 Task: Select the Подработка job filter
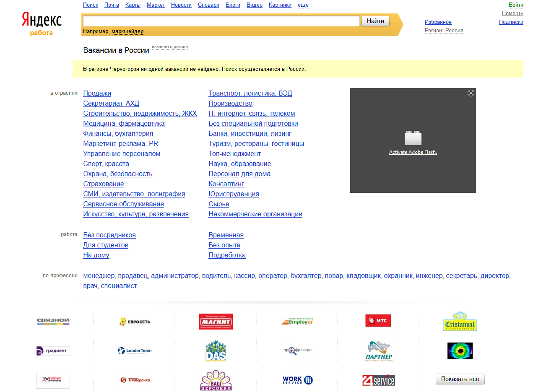click(x=227, y=255)
